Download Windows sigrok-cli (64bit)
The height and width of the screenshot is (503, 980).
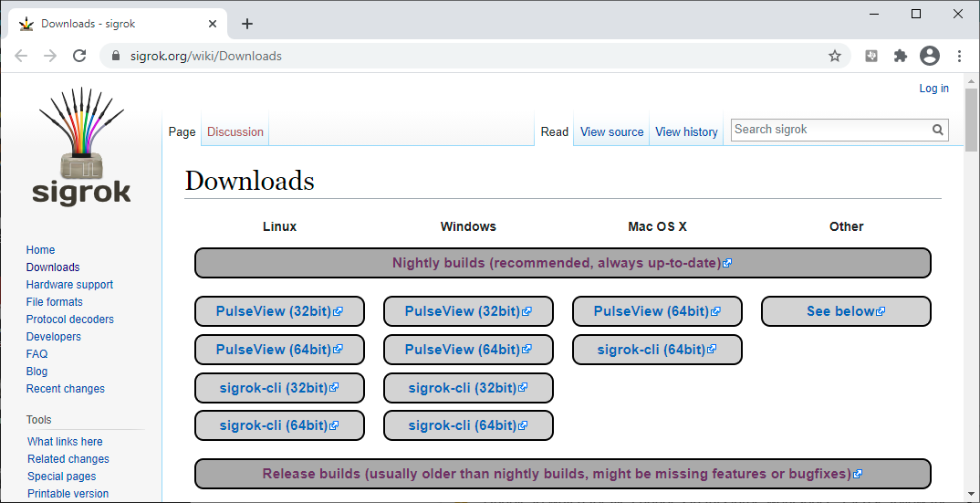point(468,425)
